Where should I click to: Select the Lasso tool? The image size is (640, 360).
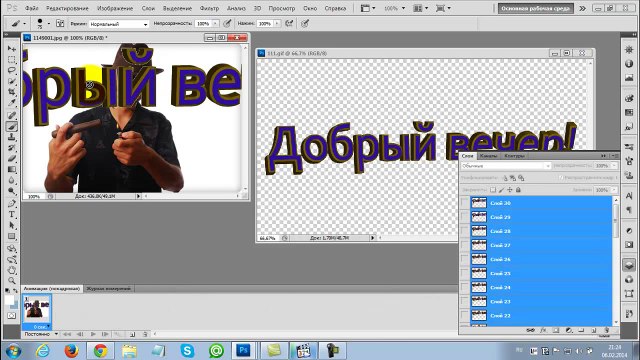click(x=11, y=70)
